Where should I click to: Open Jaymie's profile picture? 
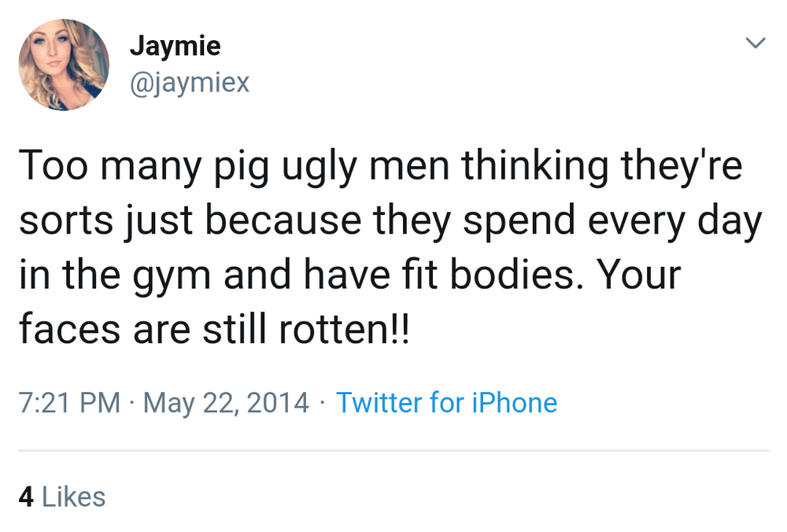point(63,65)
